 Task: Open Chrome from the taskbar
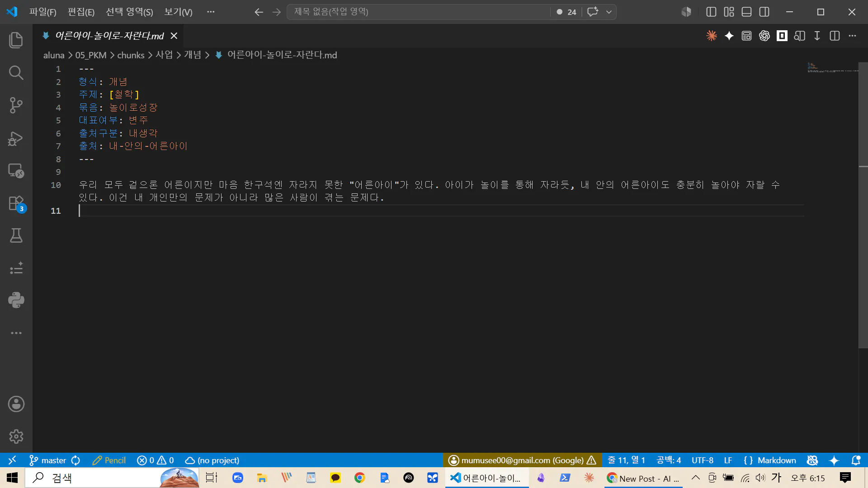[x=360, y=478]
